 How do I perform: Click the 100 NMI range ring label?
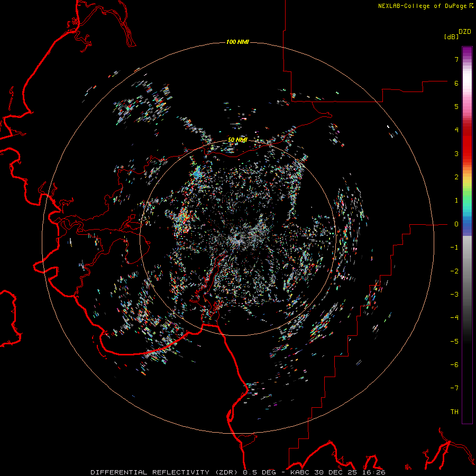coord(237,42)
